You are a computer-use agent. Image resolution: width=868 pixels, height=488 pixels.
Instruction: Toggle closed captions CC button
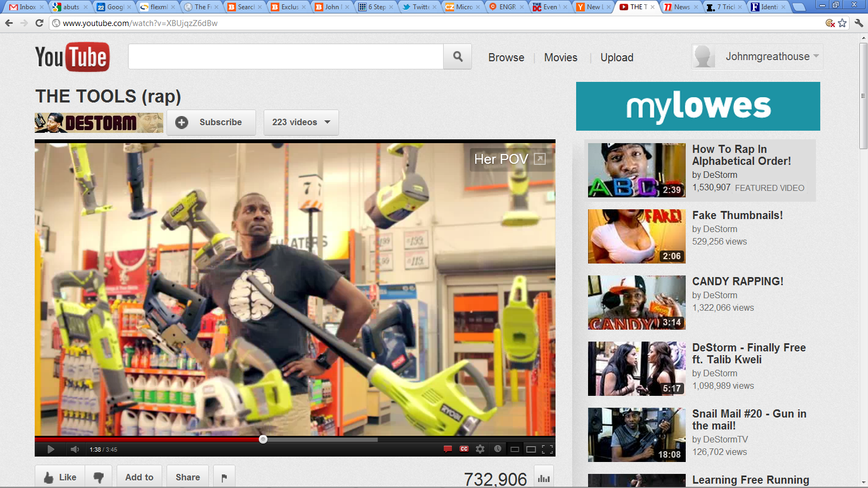point(464,449)
